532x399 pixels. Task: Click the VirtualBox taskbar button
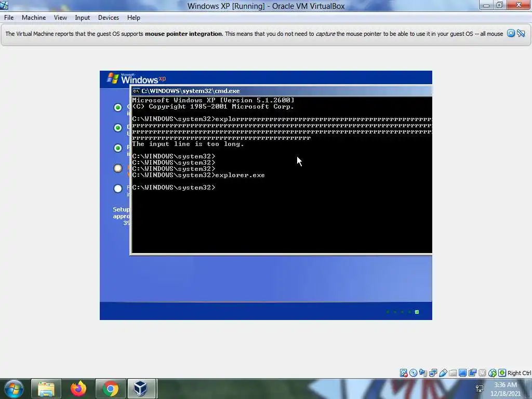pyautogui.click(x=141, y=389)
